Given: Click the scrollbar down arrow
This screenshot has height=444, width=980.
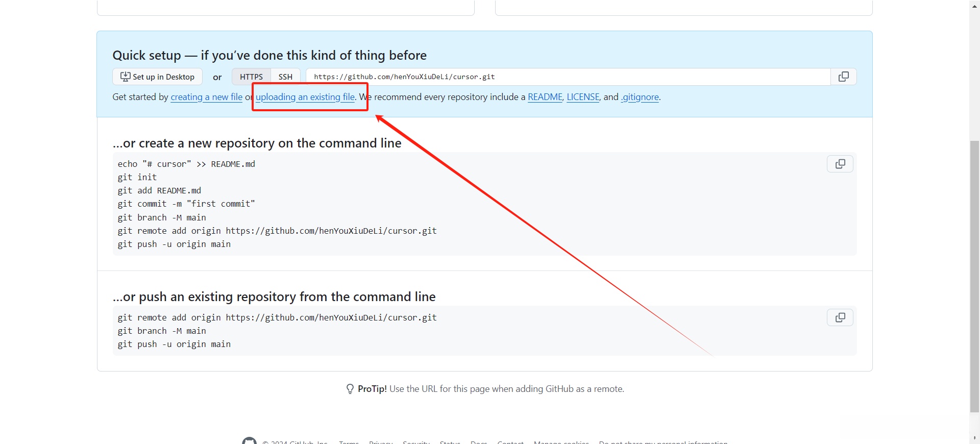Looking at the screenshot, I should pos(974,438).
